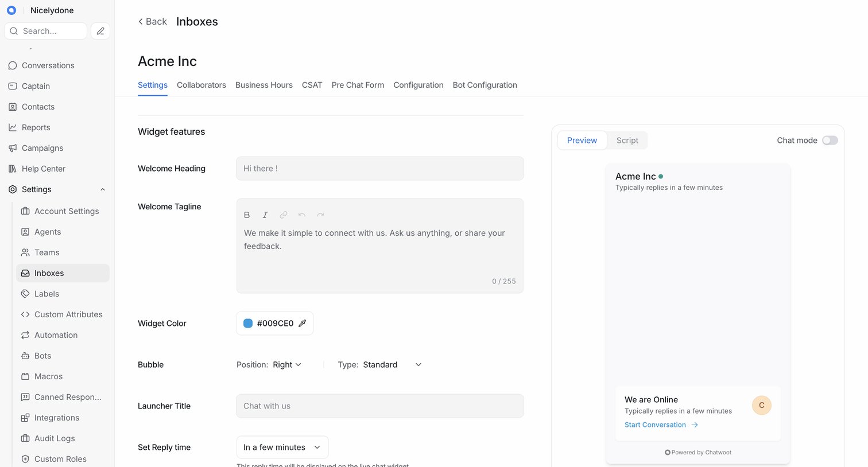Click the redo icon in tagline editor
Screen dimensions: 868x467
[320, 215]
